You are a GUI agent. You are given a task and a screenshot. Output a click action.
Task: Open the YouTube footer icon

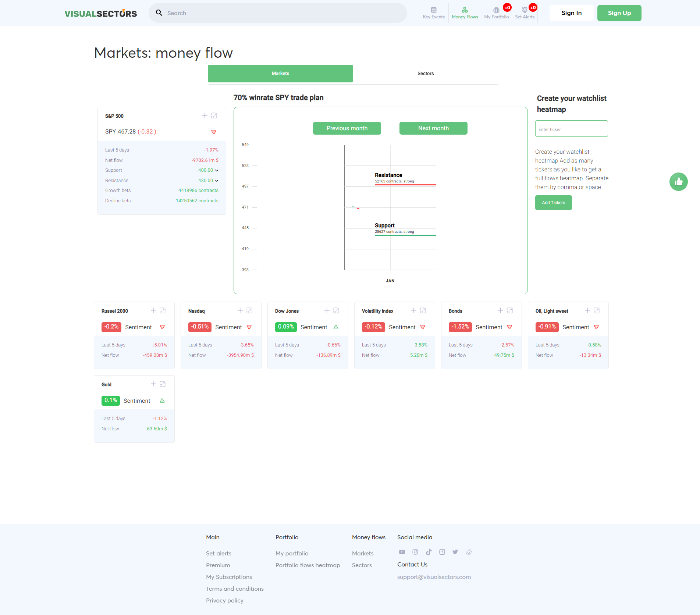tap(402, 552)
